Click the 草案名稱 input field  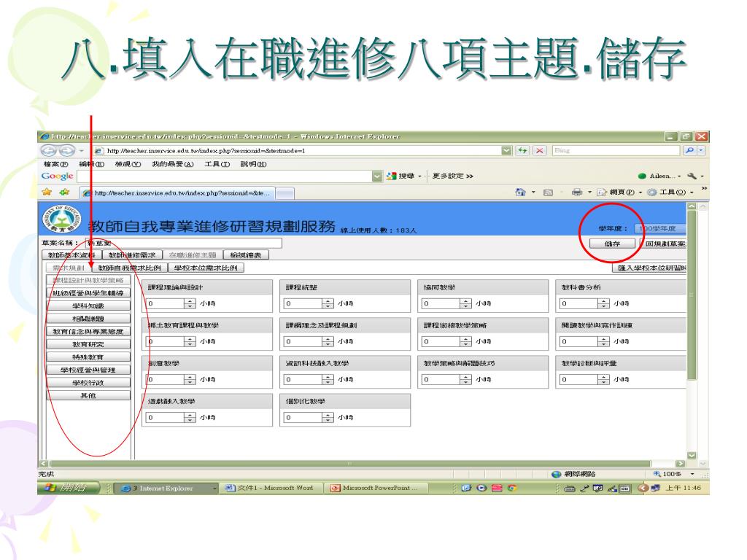pos(184,244)
